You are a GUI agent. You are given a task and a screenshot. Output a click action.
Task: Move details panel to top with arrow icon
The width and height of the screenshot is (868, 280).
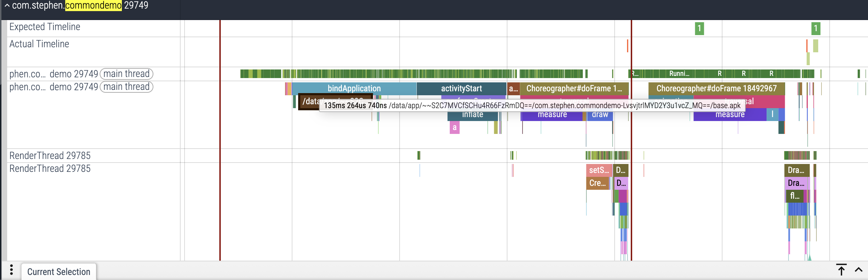coord(841,270)
